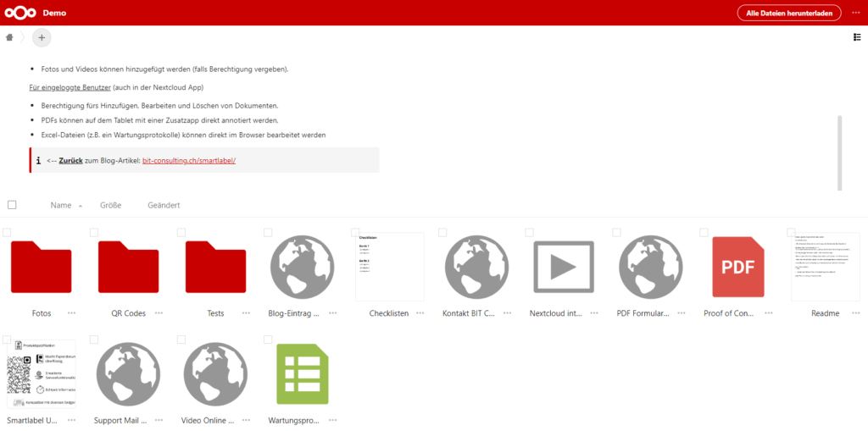Click the description panel vertical scrollbar
The image size is (868, 431).
click(x=840, y=152)
